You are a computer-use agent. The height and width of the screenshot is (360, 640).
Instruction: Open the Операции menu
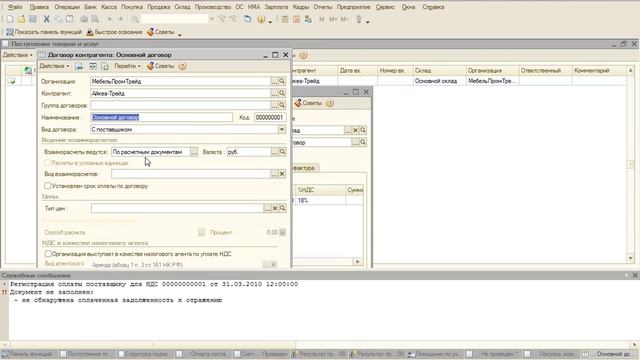[x=67, y=7]
